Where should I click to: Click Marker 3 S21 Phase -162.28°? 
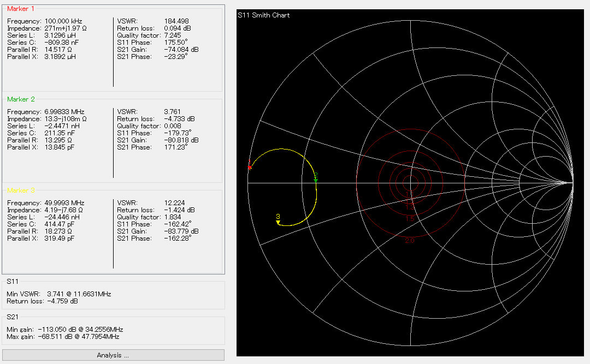click(178, 239)
